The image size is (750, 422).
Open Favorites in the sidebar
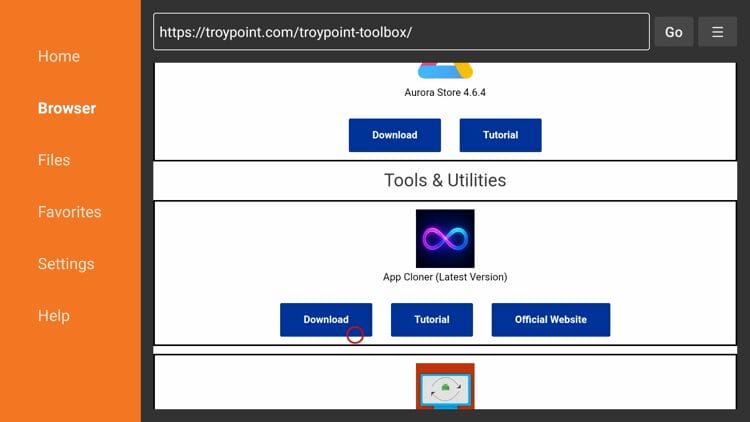(x=69, y=212)
